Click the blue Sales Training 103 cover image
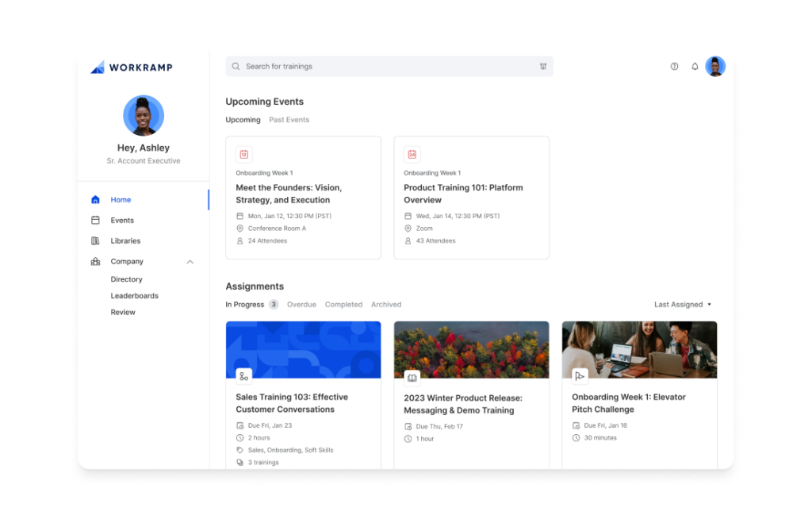This screenshot has height=519, width=812. (303, 349)
